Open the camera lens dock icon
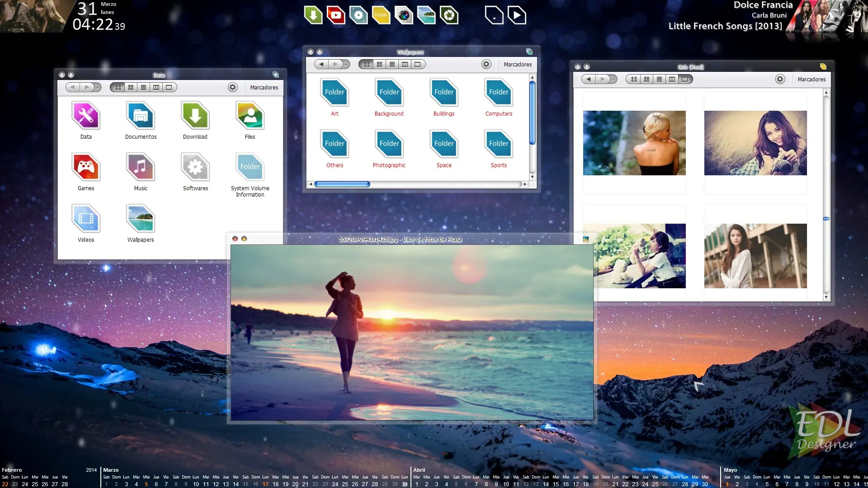Screen dimensions: 868x488 (x=403, y=15)
